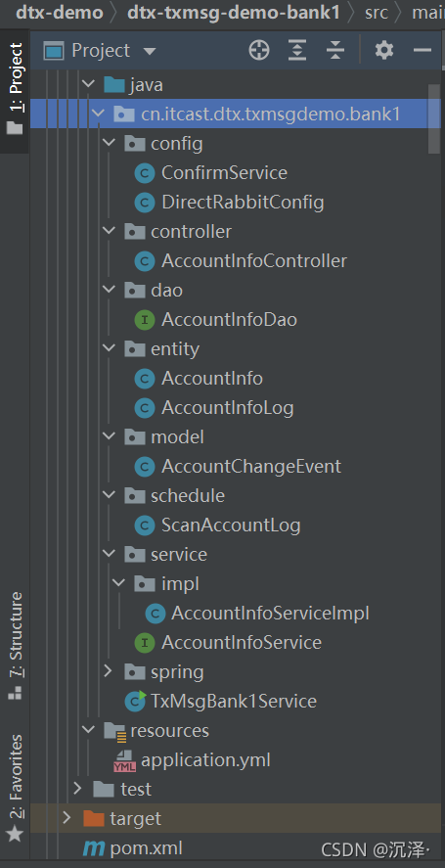
Task: Open the Project view dropdown
Action: coord(150,52)
